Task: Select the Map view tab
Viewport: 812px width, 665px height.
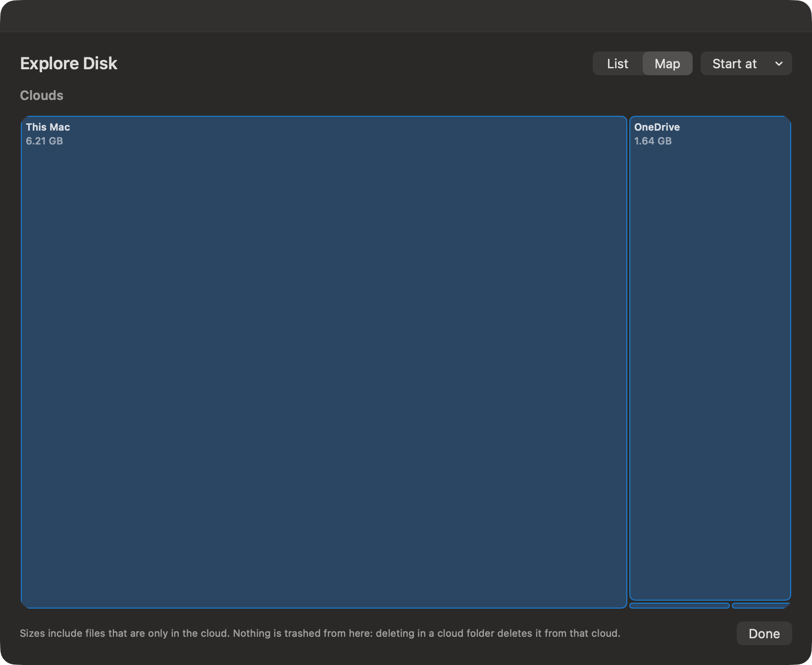Action: click(667, 64)
